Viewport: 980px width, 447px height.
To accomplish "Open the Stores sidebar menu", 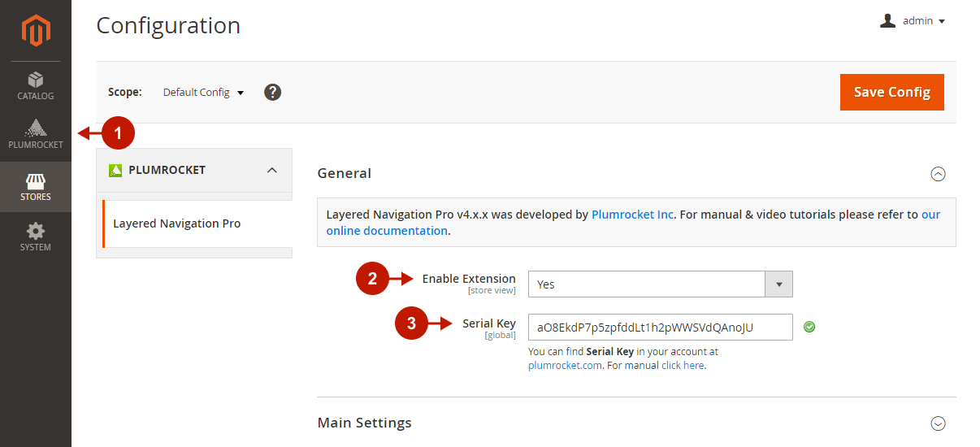I will coord(36,187).
